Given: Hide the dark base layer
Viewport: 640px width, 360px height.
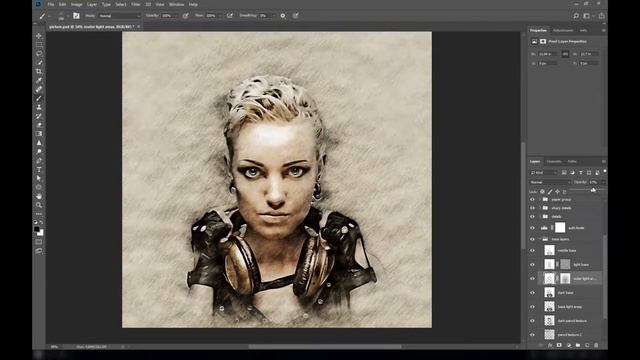Looking at the screenshot, I should point(532,293).
